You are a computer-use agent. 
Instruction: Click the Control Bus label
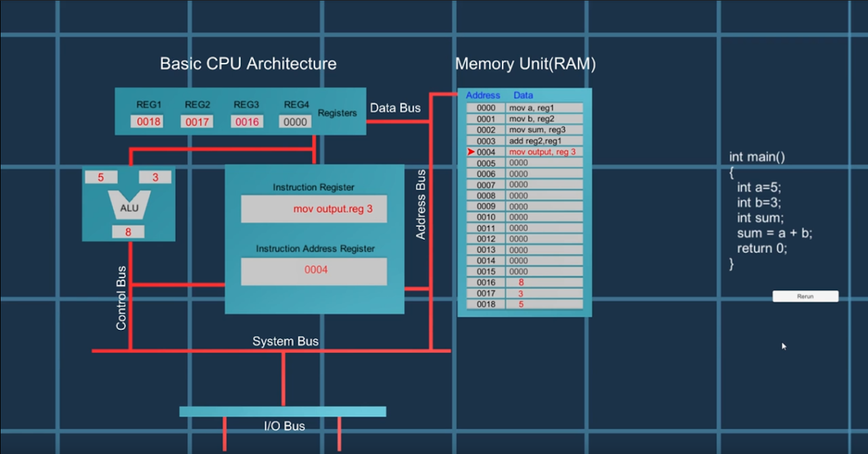pyautogui.click(x=121, y=297)
